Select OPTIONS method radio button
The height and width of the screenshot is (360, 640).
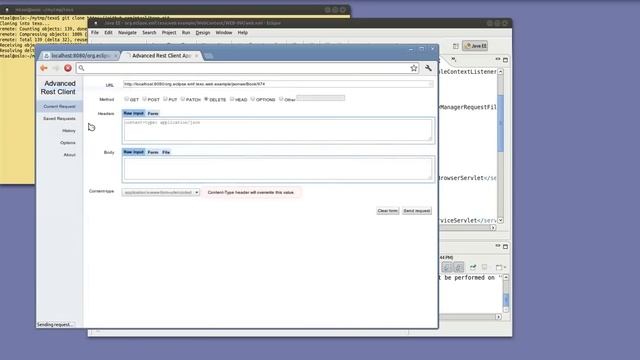pyautogui.click(x=253, y=99)
